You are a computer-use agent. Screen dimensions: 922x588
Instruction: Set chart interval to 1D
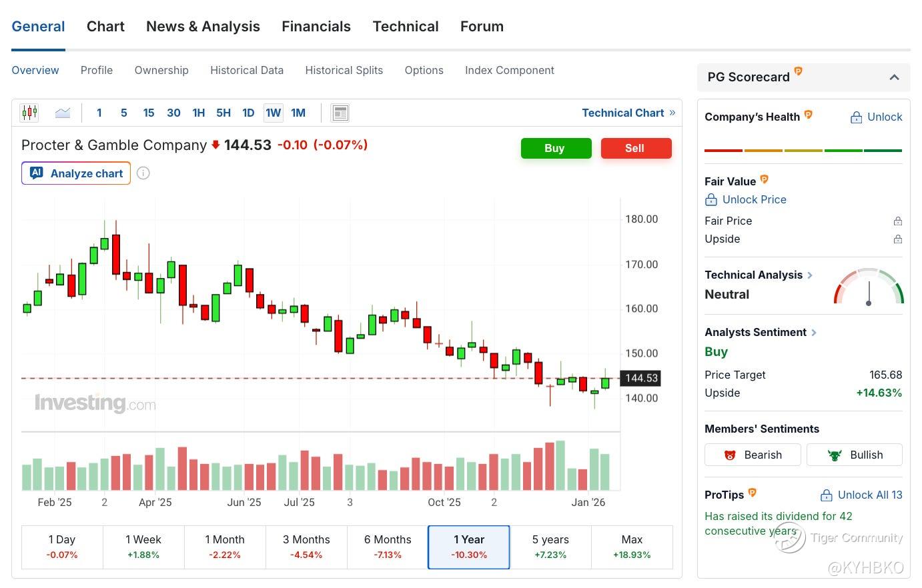click(x=248, y=113)
